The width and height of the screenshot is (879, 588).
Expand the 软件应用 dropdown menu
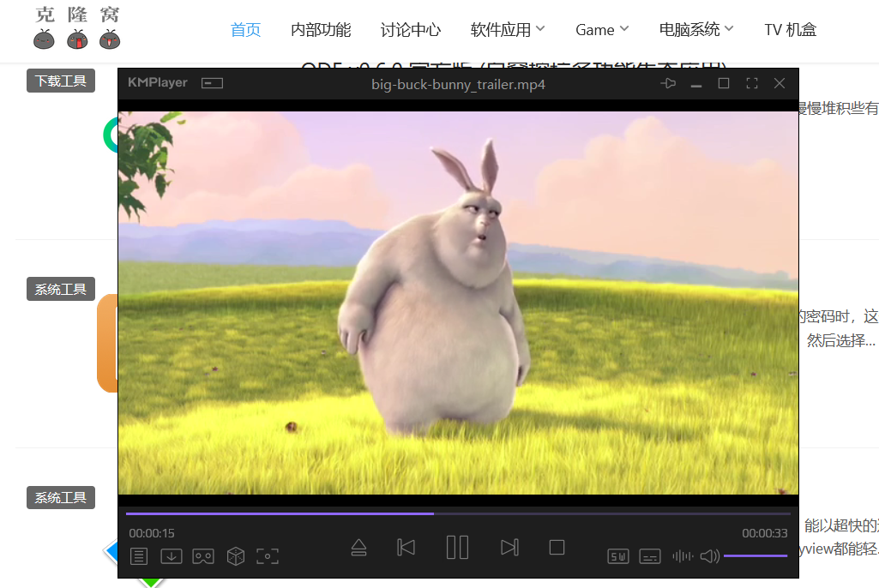point(508,30)
